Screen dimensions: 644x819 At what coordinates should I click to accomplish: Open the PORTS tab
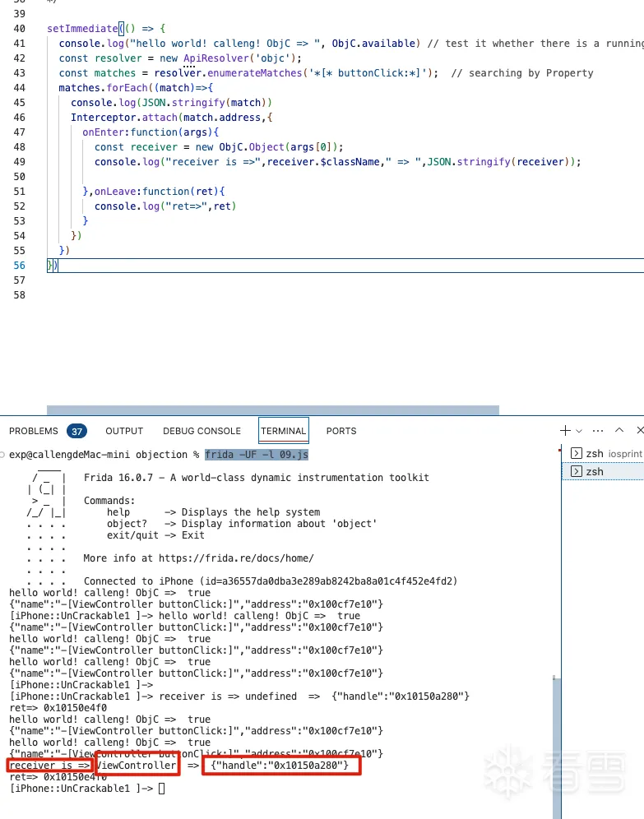point(341,431)
